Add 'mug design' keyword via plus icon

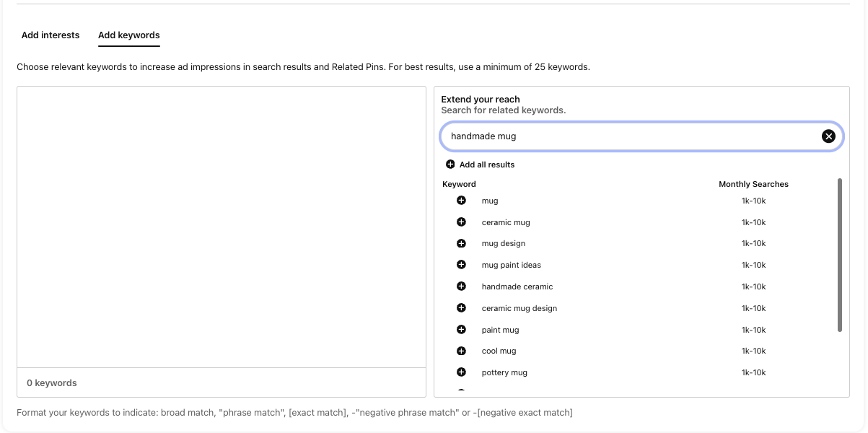coord(462,243)
